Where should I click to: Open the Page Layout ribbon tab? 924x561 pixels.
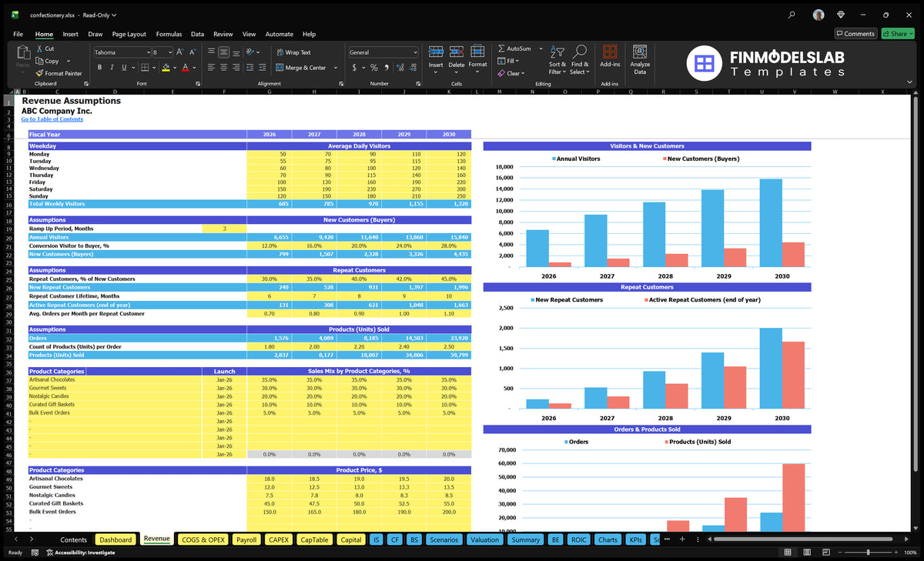pyautogui.click(x=129, y=34)
